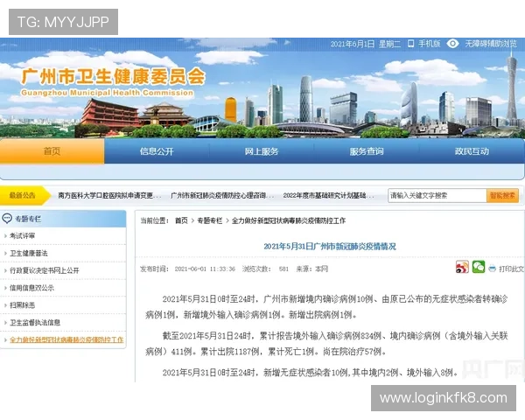The width and height of the screenshot is (525, 420).
Task: Click the printer icon
Action: [492, 269]
